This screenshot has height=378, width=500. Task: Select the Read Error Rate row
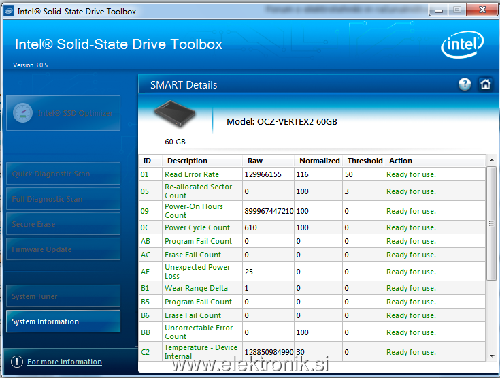click(x=312, y=174)
